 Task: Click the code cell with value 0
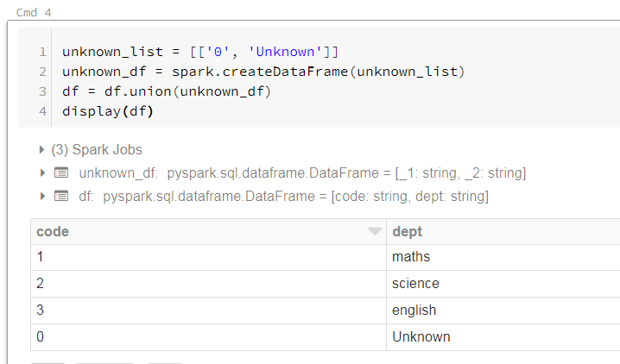[208, 337]
